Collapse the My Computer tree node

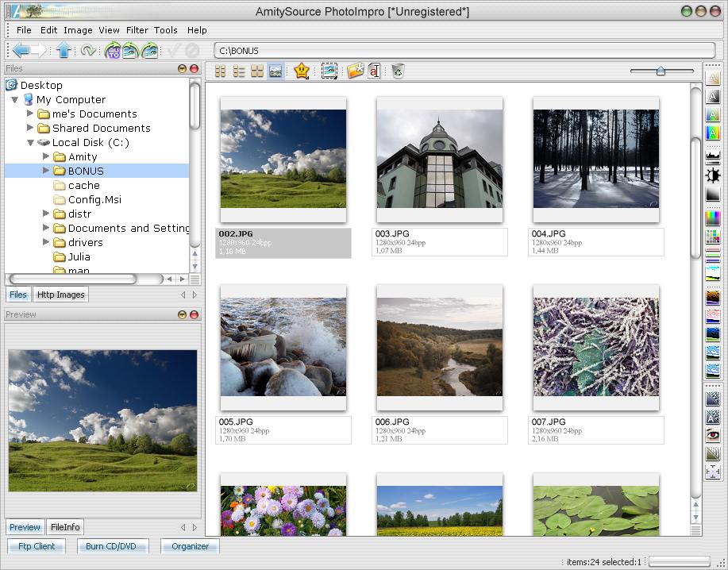pos(15,99)
